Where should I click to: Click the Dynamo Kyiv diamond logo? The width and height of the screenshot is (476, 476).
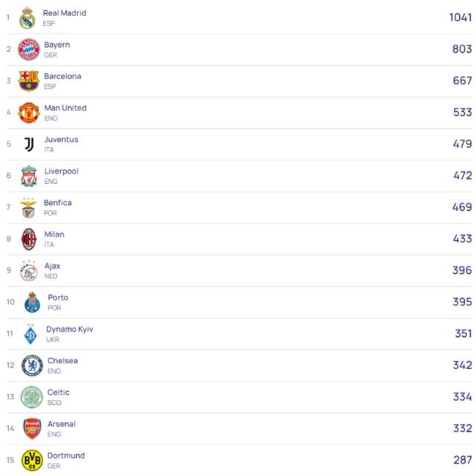click(30, 334)
